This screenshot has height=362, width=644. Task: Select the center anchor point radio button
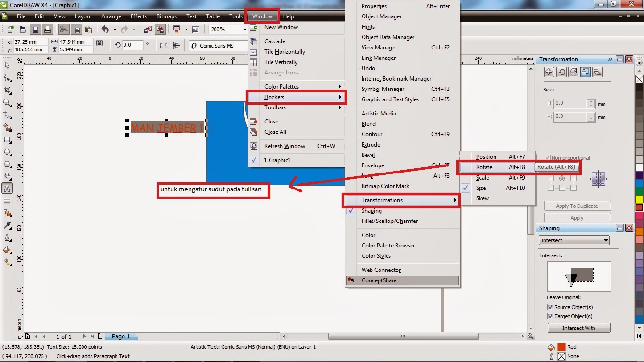tap(561, 178)
